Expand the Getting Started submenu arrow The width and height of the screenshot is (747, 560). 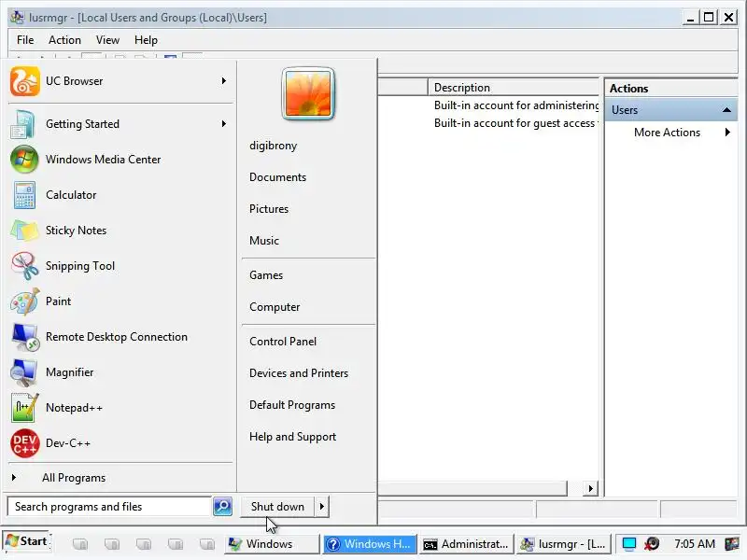[x=224, y=124]
